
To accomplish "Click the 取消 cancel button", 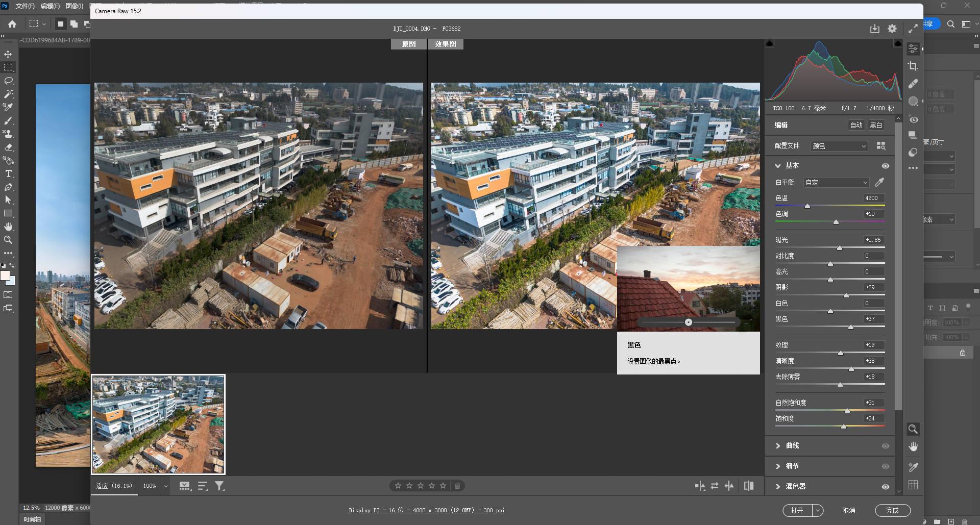I will coord(849,510).
